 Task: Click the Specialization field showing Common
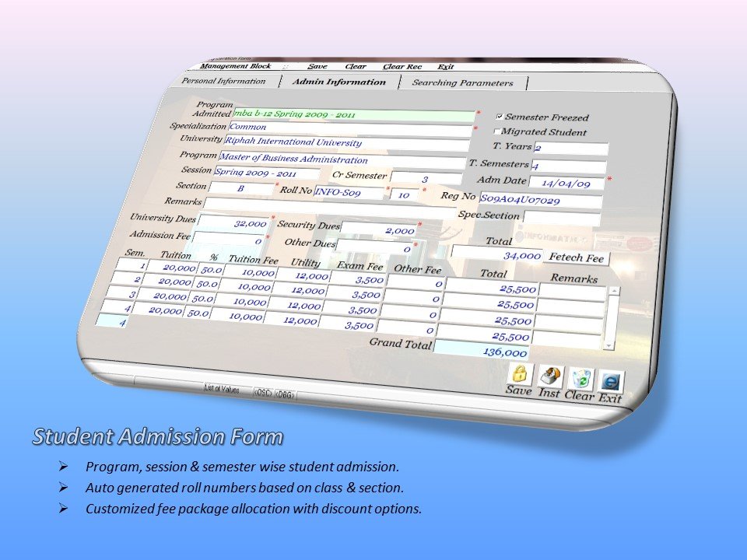coord(350,128)
